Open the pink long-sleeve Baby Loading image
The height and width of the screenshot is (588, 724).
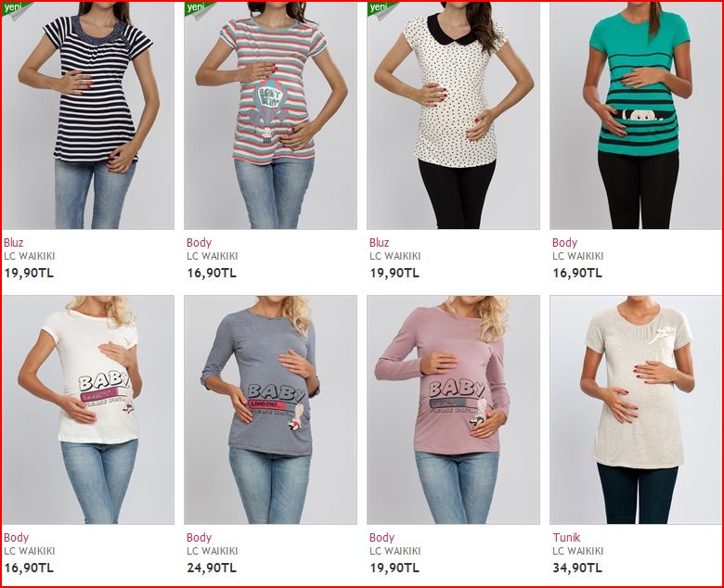pos(453,410)
